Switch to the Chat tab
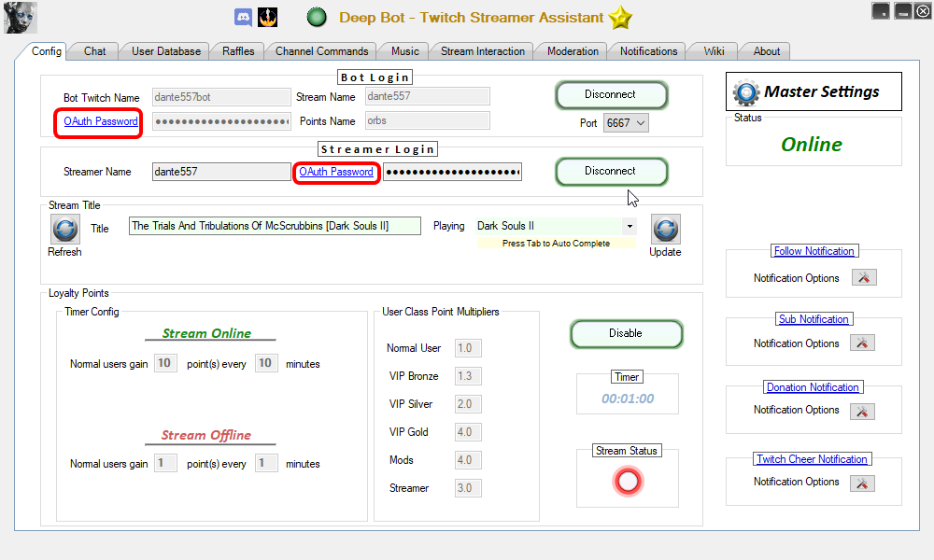Viewport: 934px width, 560px height. point(94,51)
